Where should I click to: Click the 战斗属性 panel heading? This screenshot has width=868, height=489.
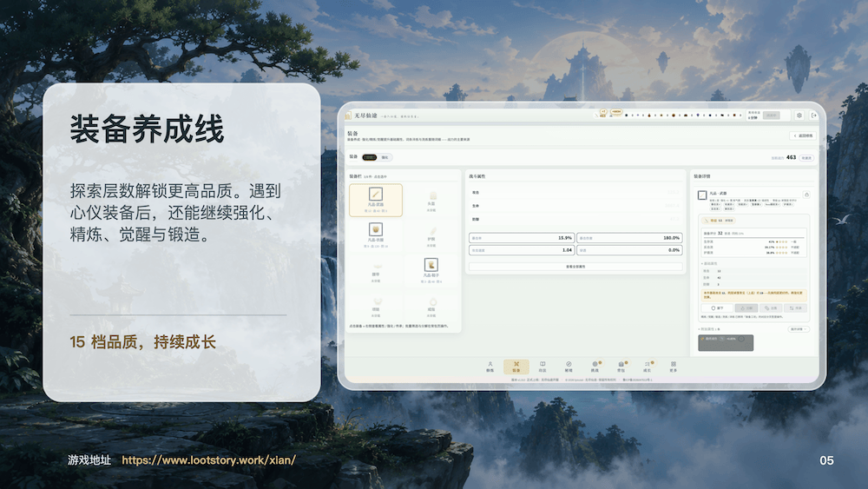(x=477, y=176)
